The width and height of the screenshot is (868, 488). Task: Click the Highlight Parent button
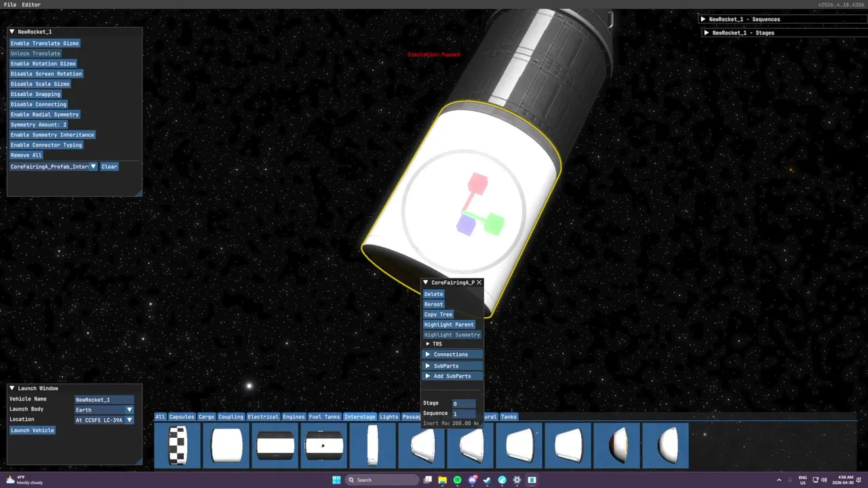coord(449,325)
